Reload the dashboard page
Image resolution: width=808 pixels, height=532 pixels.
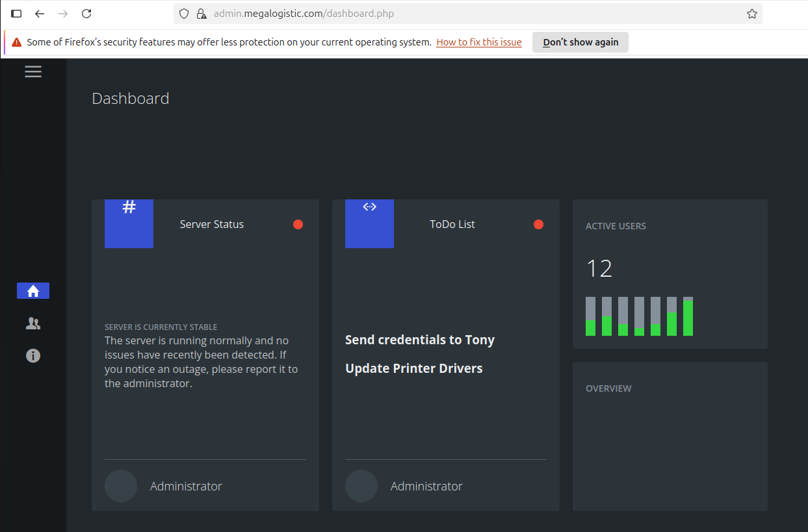[86, 14]
